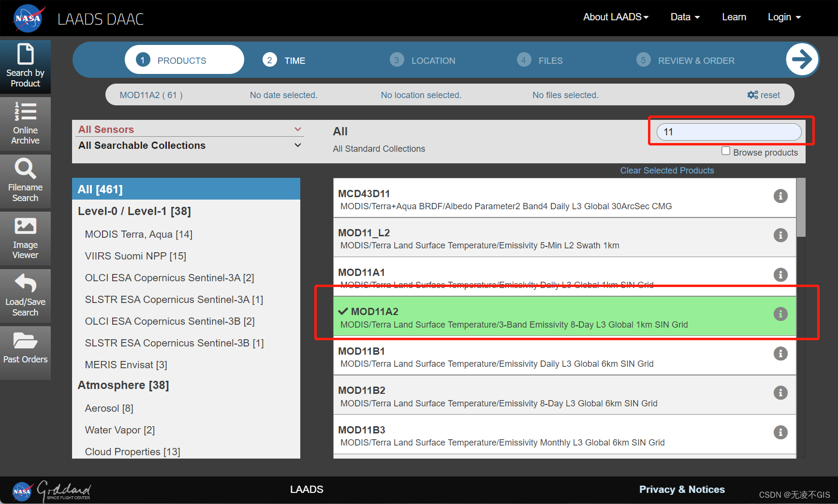Select Level-0 / Level-1 [38] category
Viewport: 838px width, 504px height.
[x=134, y=211]
